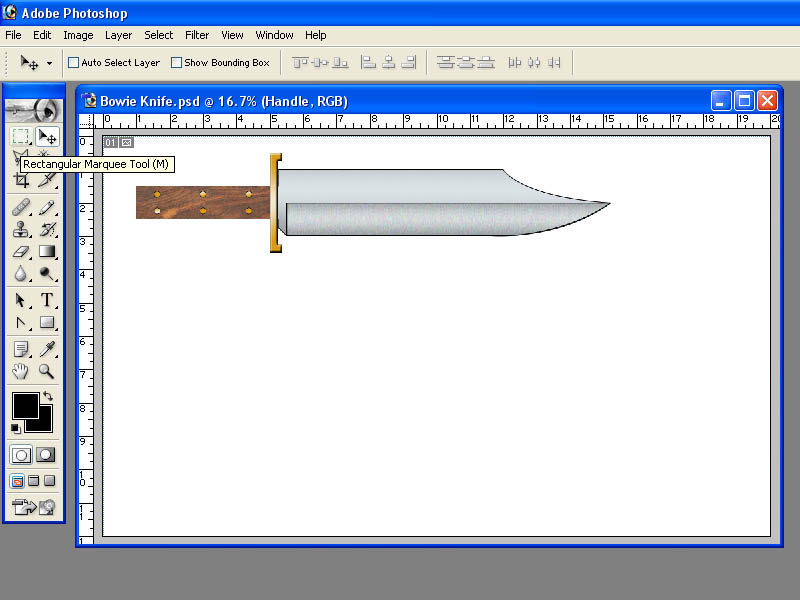Select the Eyedropper tool
The width and height of the screenshot is (800, 600).
47,349
